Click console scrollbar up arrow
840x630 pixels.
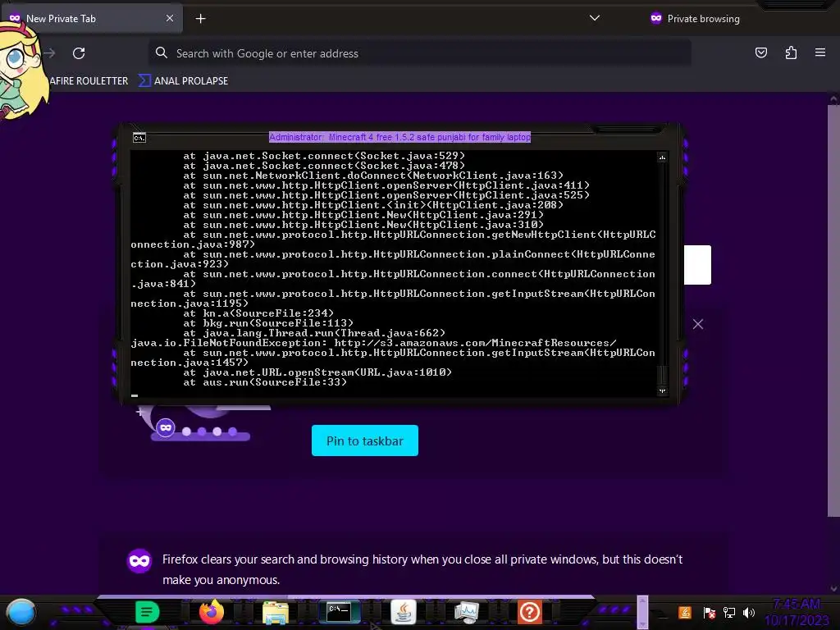click(662, 157)
